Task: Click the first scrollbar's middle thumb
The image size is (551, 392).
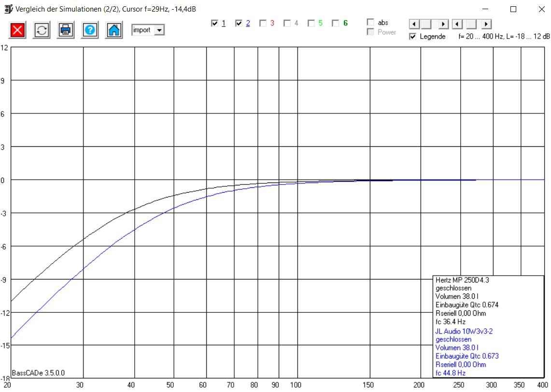Action: tap(426, 24)
